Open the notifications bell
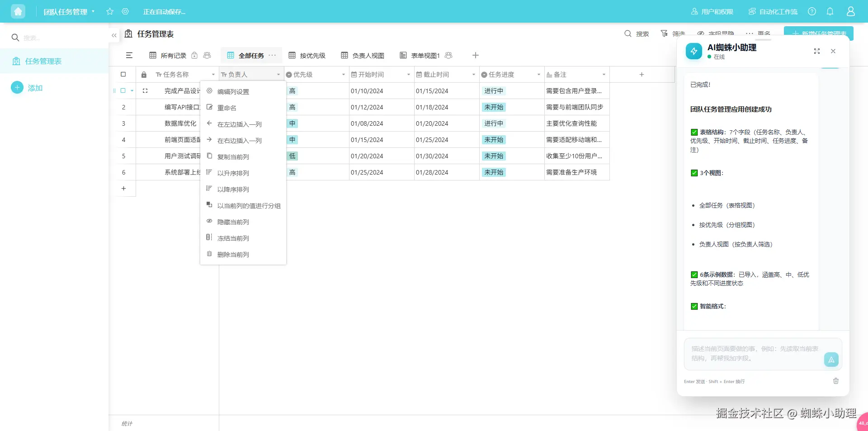Viewport: 868px width, 431px height. [830, 11]
